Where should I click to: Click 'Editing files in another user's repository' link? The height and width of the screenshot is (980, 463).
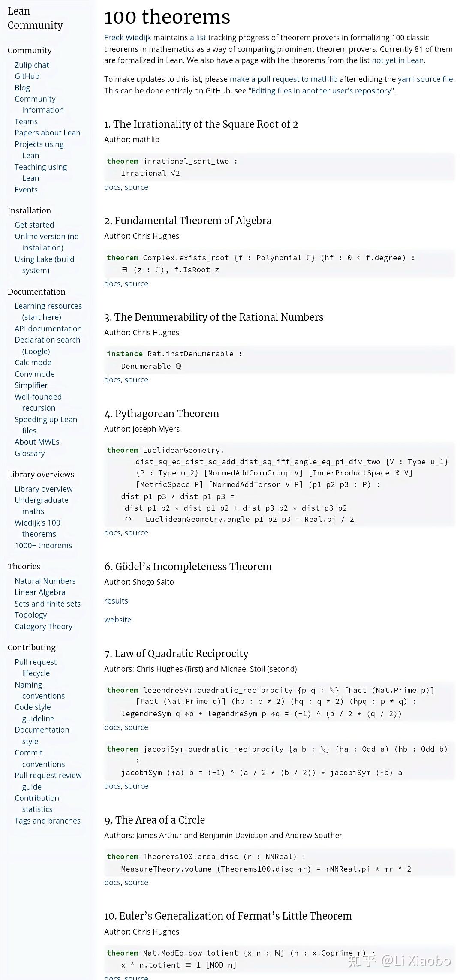point(322,91)
